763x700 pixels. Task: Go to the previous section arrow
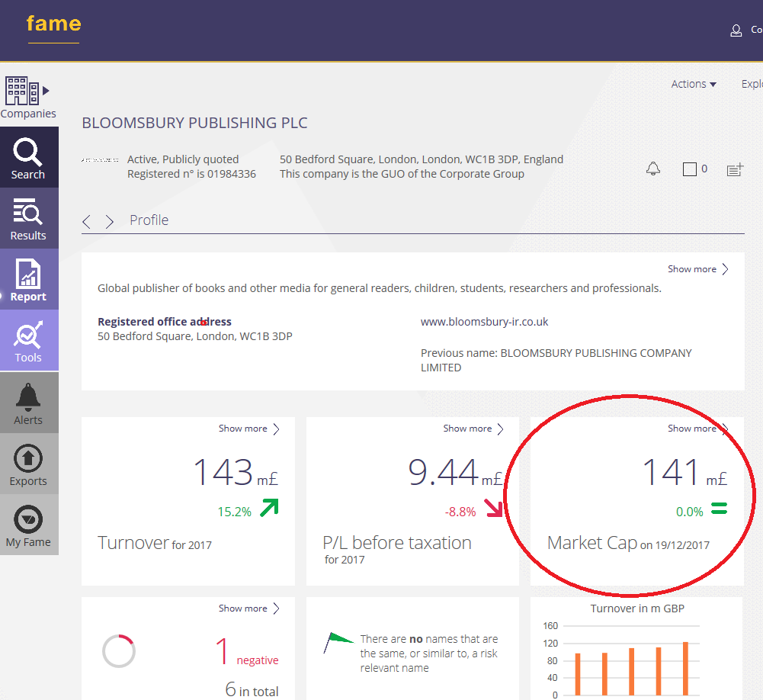(x=87, y=221)
